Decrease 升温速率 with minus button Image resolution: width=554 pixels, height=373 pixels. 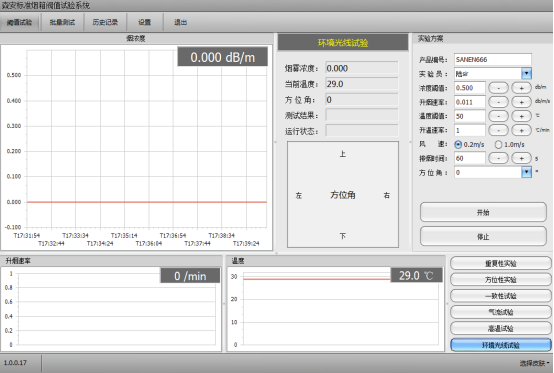[499, 130]
